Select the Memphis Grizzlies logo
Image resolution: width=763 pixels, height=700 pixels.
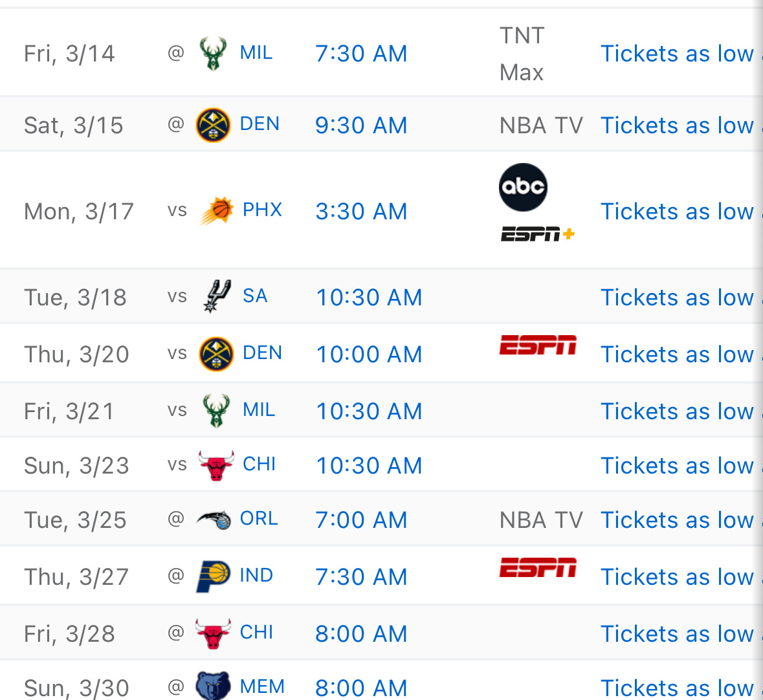(213, 686)
